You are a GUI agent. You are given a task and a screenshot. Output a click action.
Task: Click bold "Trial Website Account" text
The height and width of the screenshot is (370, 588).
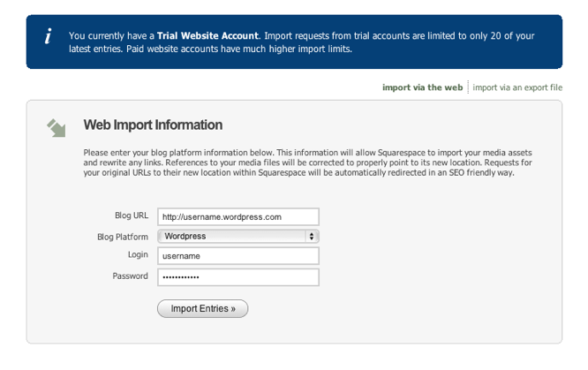coord(207,36)
